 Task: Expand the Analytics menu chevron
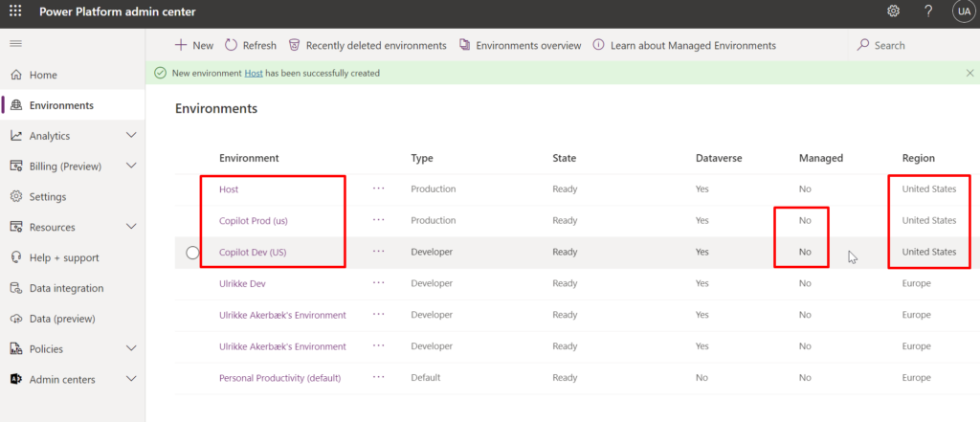(x=131, y=135)
